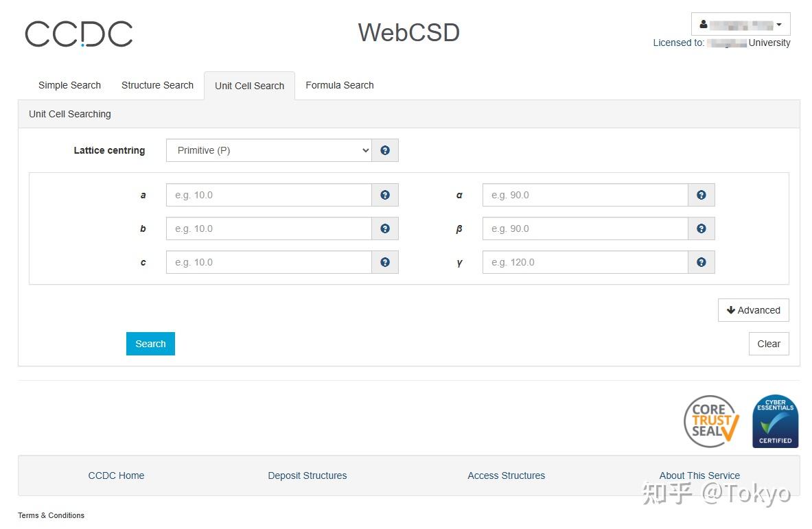Click the Lattice centring label
Image resolution: width=812 pixels, height=529 pixels.
pyautogui.click(x=109, y=151)
